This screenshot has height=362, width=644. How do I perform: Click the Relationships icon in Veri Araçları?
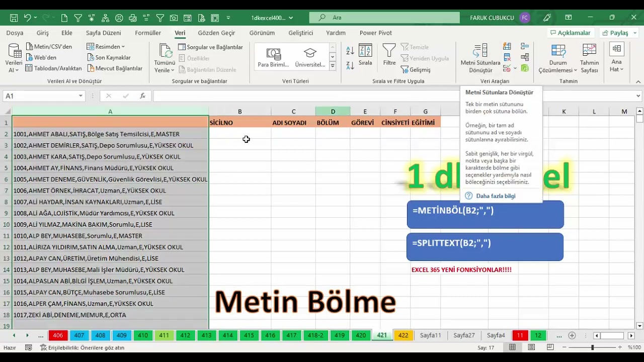click(525, 57)
